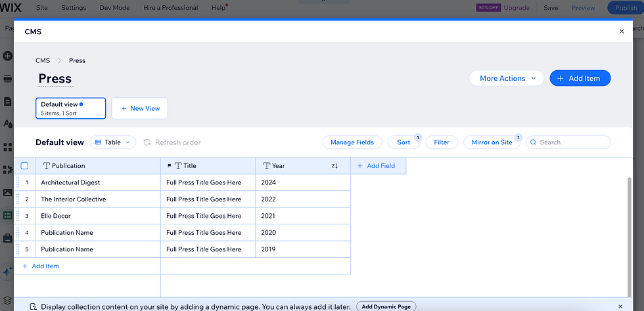The image size is (644, 311).
Task: Open Manage Fields
Action: point(352,142)
